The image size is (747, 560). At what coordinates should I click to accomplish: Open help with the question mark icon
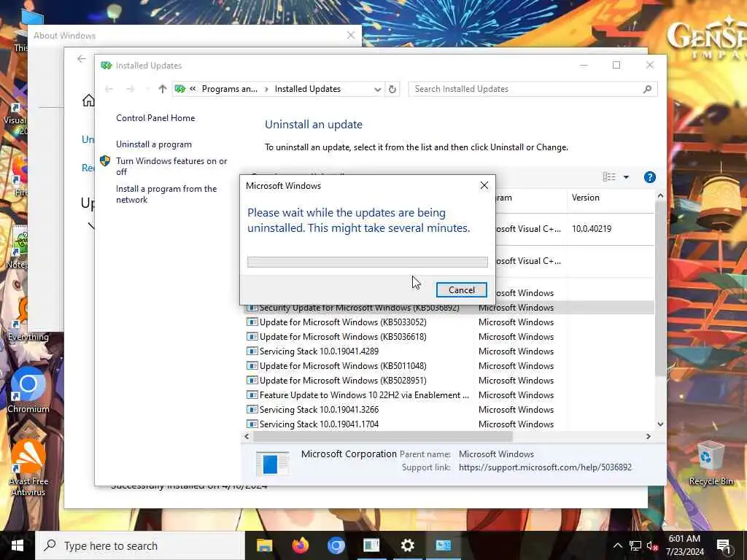pos(649,177)
